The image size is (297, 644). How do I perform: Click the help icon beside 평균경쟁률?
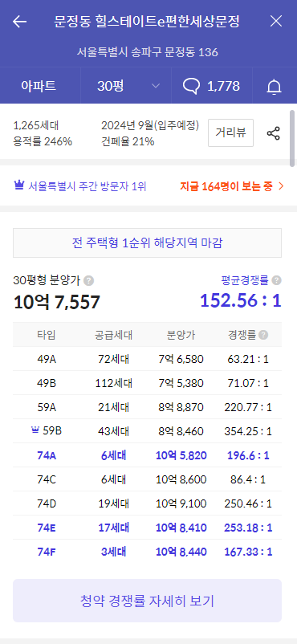click(277, 280)
